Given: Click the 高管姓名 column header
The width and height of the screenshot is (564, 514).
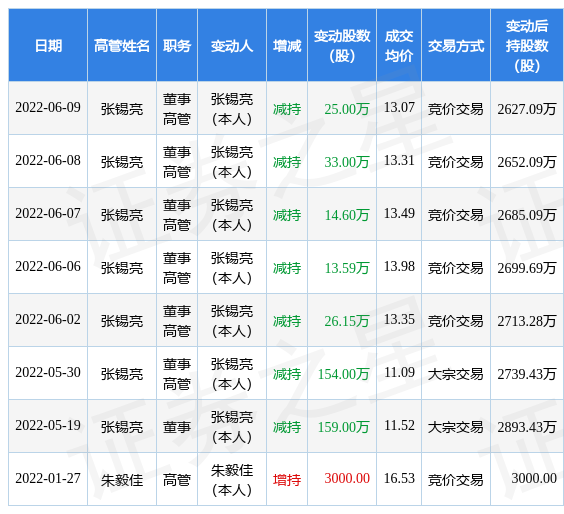Looking at the screenshot, I should point(122,46).
